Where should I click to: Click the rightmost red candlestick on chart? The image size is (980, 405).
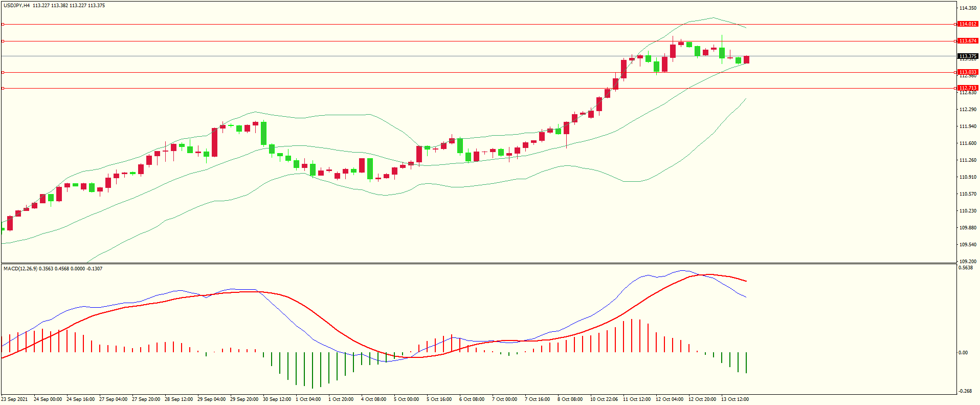(746, 60)
